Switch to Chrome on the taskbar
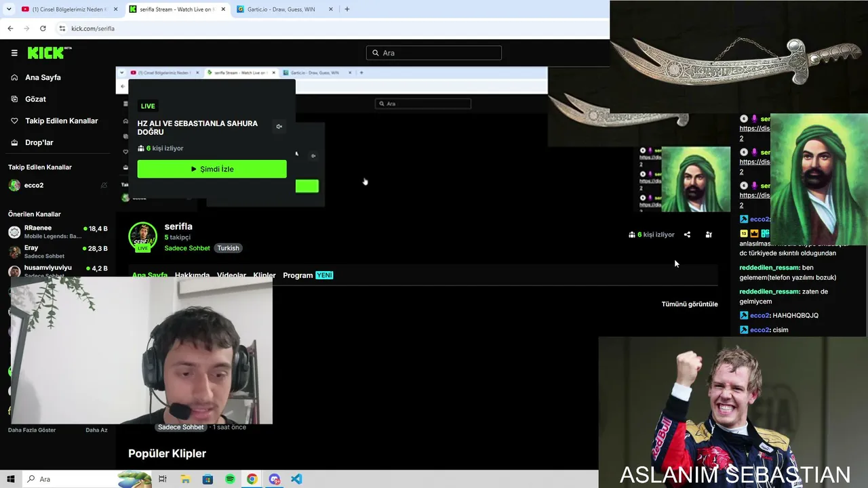This screenshot has width=868, height=488. [252, 479]
